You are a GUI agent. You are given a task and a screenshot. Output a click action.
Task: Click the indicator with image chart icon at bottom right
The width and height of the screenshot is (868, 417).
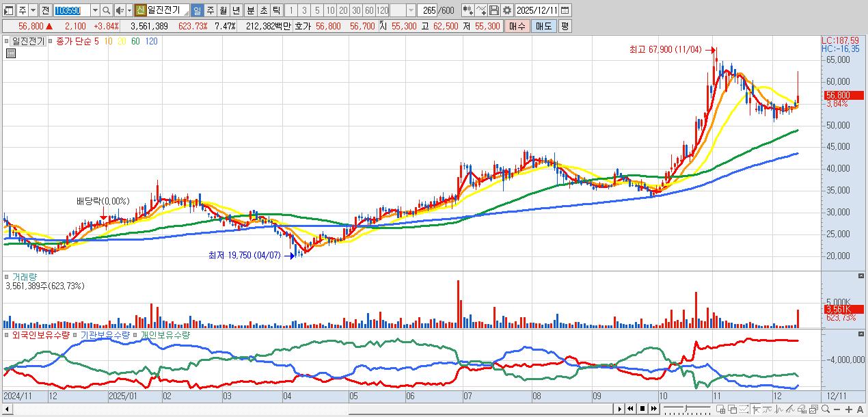coord(813,409)
